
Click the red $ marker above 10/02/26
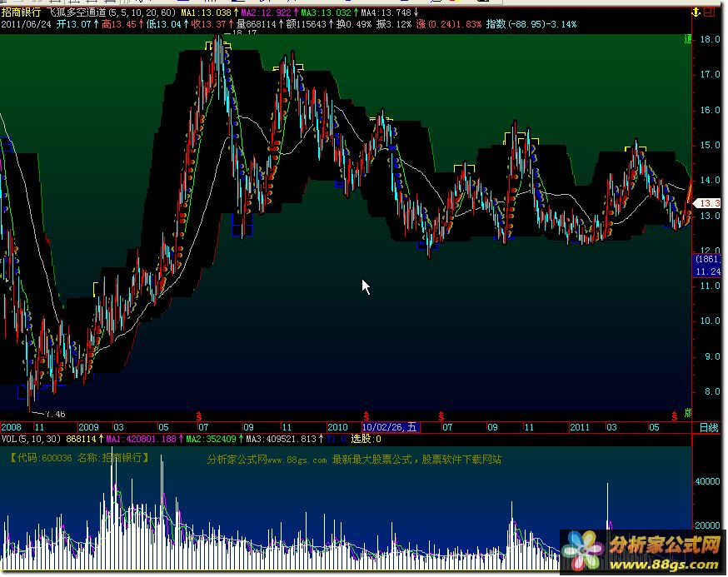[x=366, y=415]
